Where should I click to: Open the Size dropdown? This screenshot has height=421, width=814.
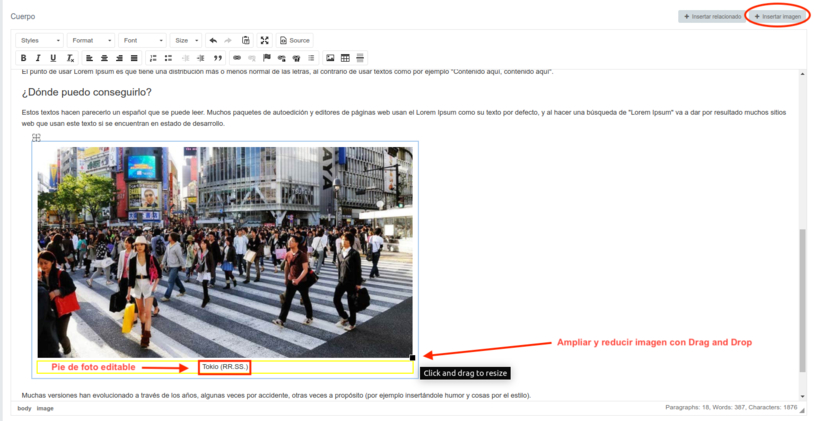coord(185,40)
